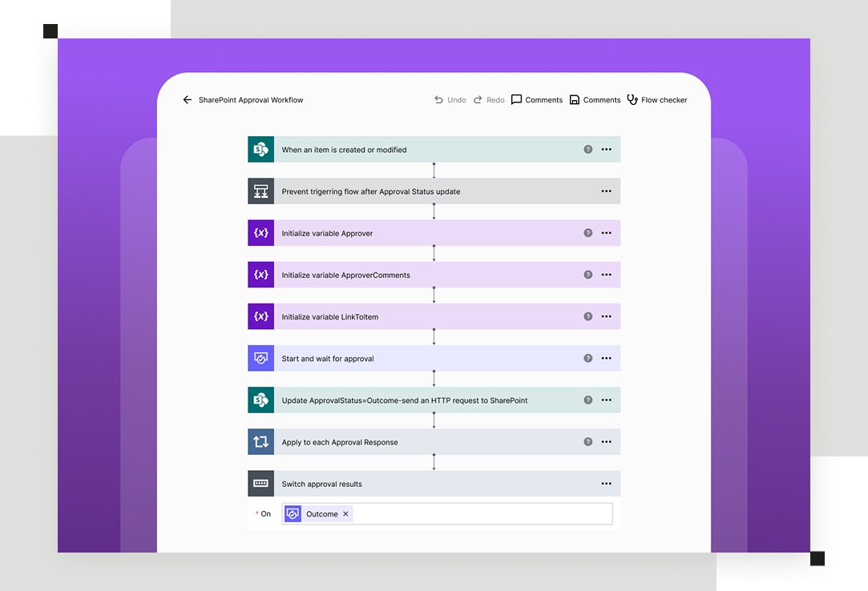Open the ellipsis menu for Switch approval results
This screenshot has width=868, height=591.
606,484
